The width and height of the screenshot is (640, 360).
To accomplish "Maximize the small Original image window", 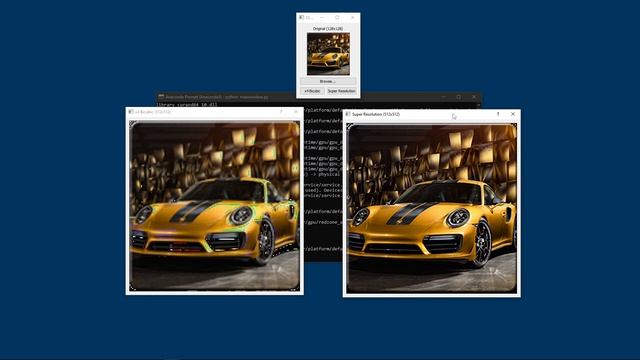I will coord(337,18).
